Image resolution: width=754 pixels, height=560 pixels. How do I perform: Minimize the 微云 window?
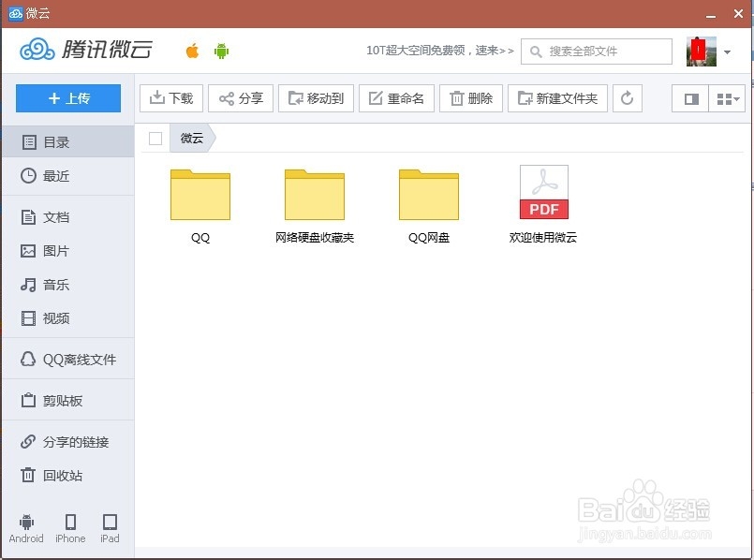pyautogui.click(x=711, y=14)
